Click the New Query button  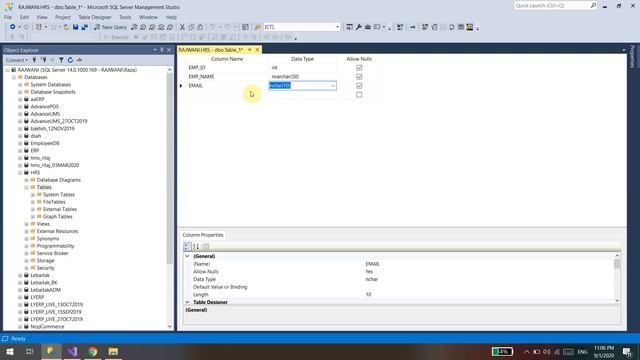click(x=110, y=27)
